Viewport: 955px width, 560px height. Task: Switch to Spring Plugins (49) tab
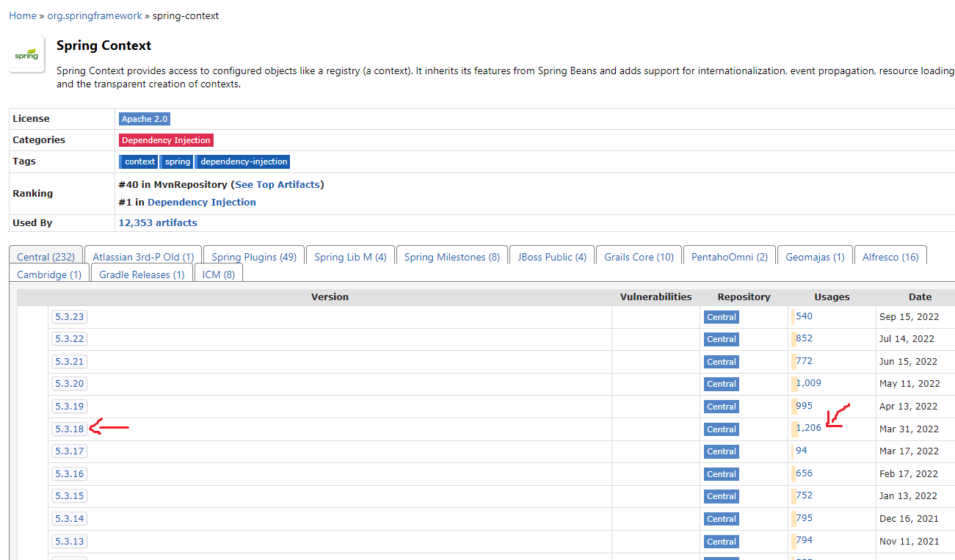point(254,257)
